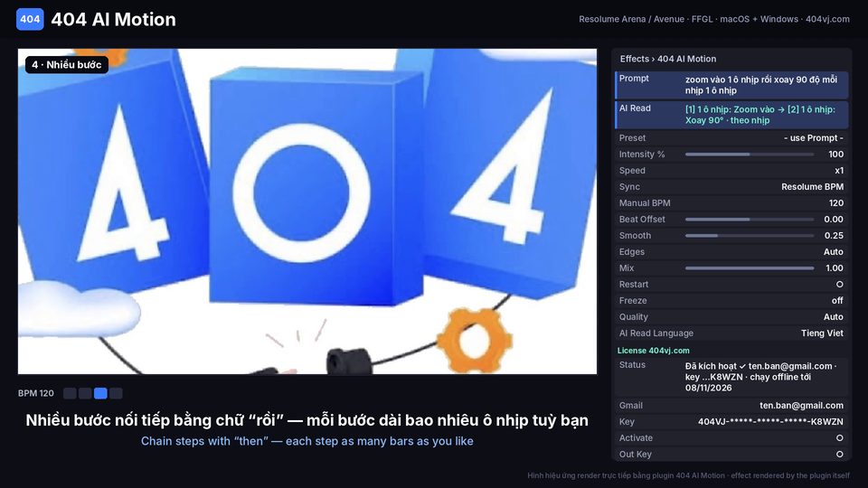Adjust the Beat Offset slider
The height and width of the screenshot is (488, 868).
tap(749, 219)
